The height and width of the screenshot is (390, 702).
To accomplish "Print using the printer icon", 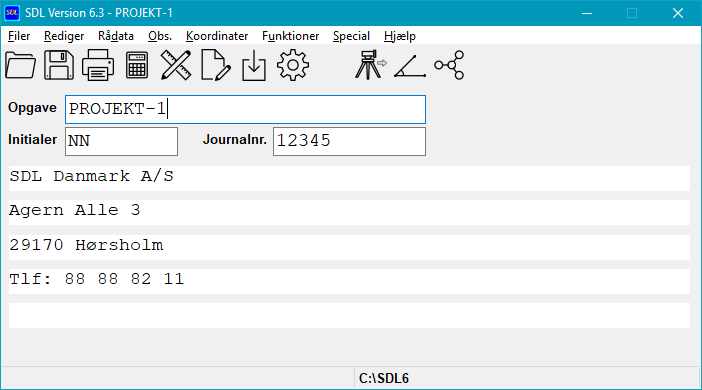I will pos(98,65).
